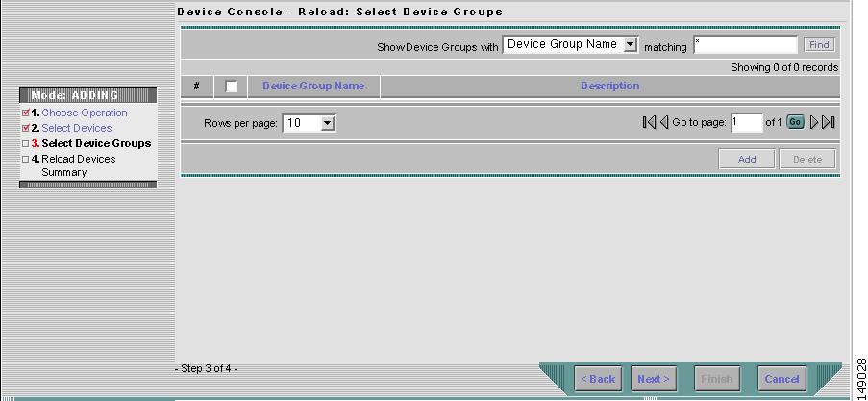The image size is (868, 401).
Task: Open the Rows per page dropdown
Action: pyautogui.click(x=309, y=123)
